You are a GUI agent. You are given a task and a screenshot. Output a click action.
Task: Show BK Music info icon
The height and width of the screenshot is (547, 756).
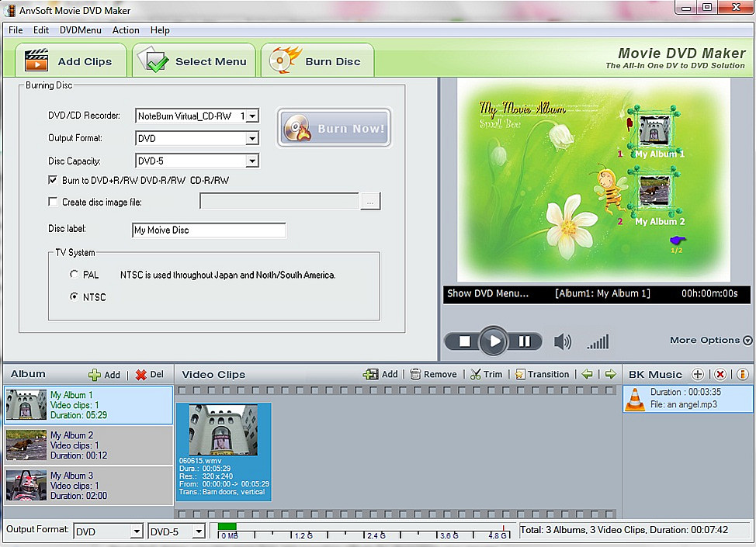tap(743, 374)
